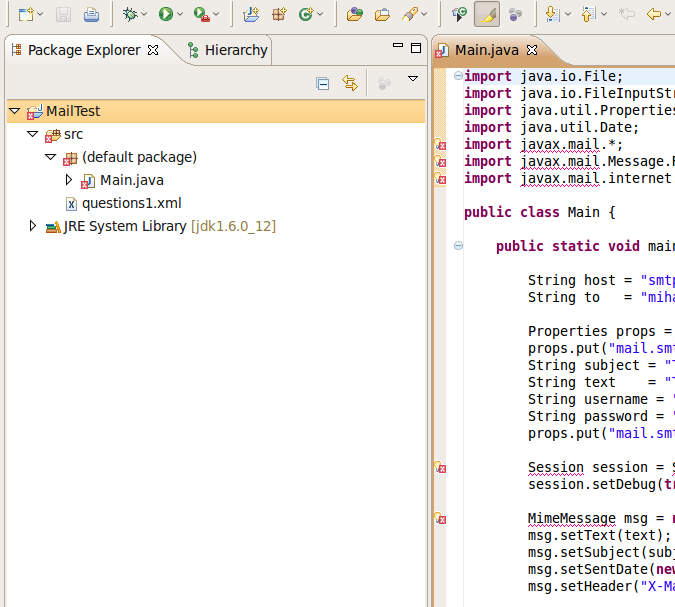Click the 'msg.setText(text);' line
This screenshot has height=607, width=675.
[x=599, y=535]
